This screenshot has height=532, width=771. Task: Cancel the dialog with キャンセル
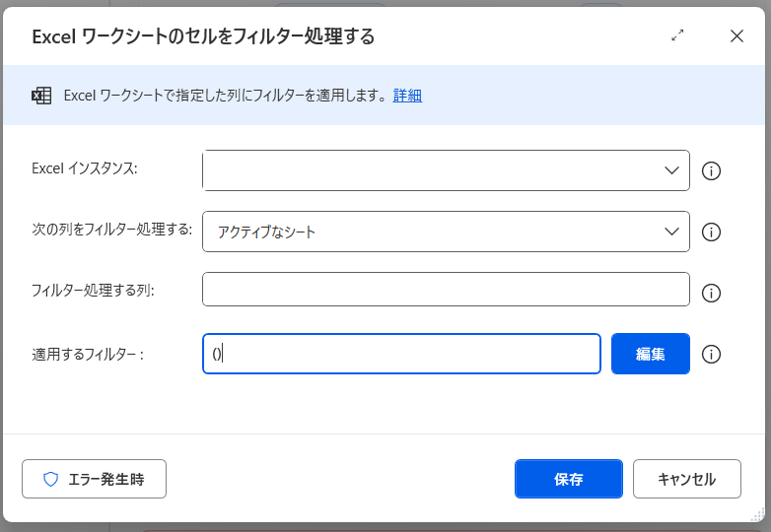point(686,479)
